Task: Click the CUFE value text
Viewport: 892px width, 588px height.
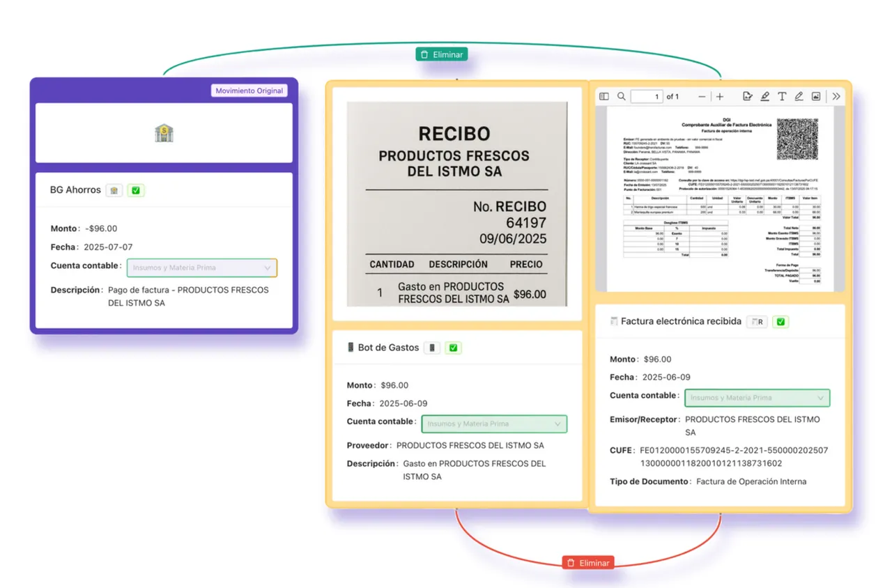Action: coord(734,457)
